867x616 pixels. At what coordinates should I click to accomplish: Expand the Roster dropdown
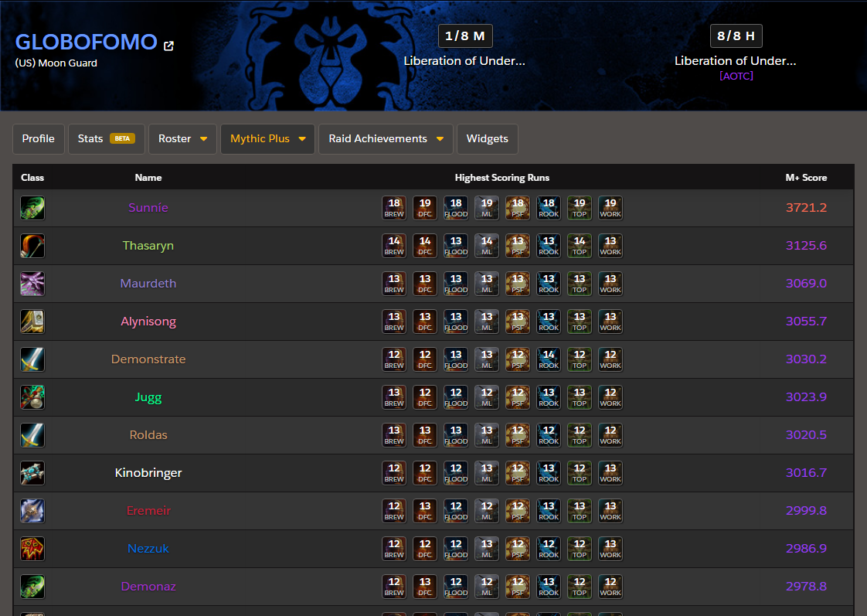182,139
